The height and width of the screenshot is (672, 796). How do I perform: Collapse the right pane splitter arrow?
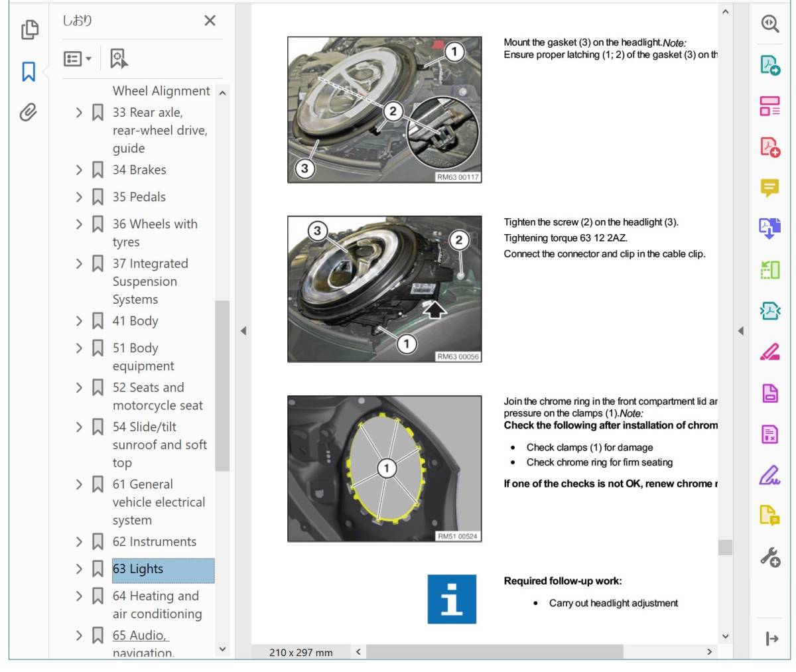[740, 330]
